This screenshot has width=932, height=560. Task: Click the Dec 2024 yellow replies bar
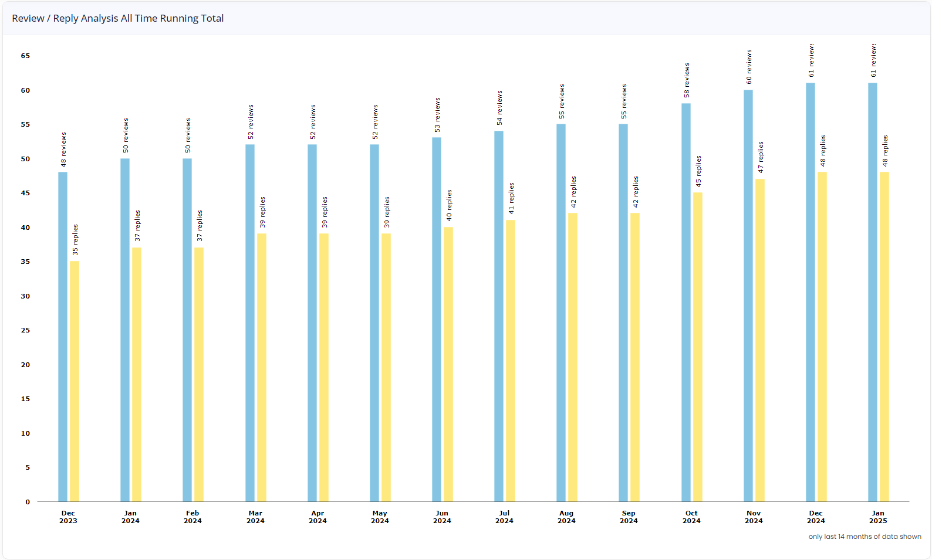822,337
